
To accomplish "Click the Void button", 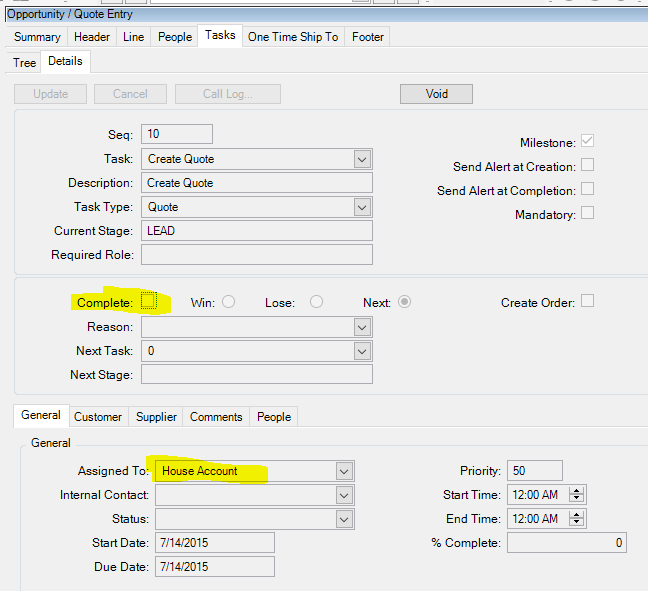I will click(436, 94).
